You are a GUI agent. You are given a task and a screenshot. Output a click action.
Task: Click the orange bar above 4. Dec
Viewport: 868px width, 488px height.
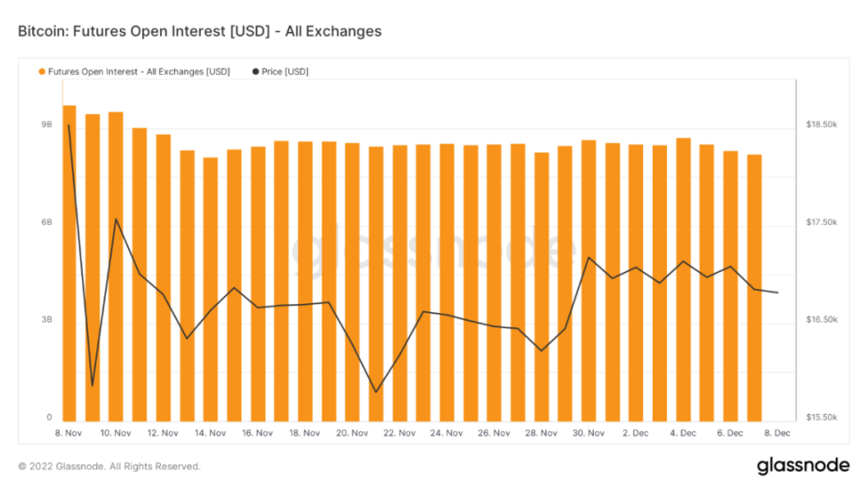683,278
